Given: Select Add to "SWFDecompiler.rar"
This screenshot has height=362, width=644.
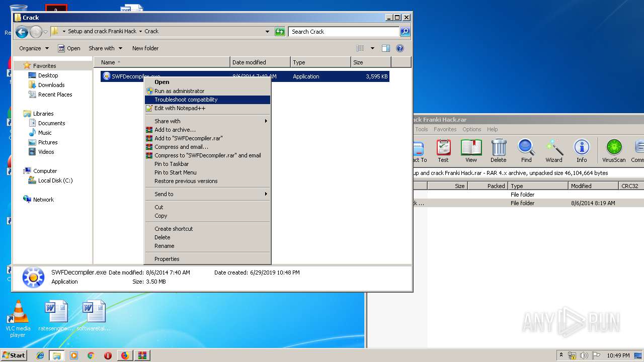Looking at the screenshot, I should pyautogui.click(x=207, y=138).
